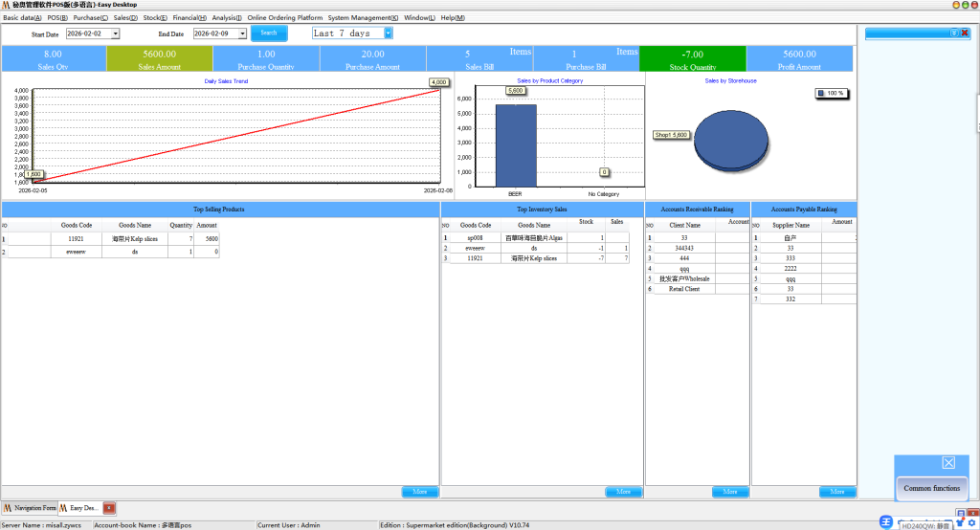
Task: Click the calculator icon near bottom-right corner
Action: click(x=960, y=514)
